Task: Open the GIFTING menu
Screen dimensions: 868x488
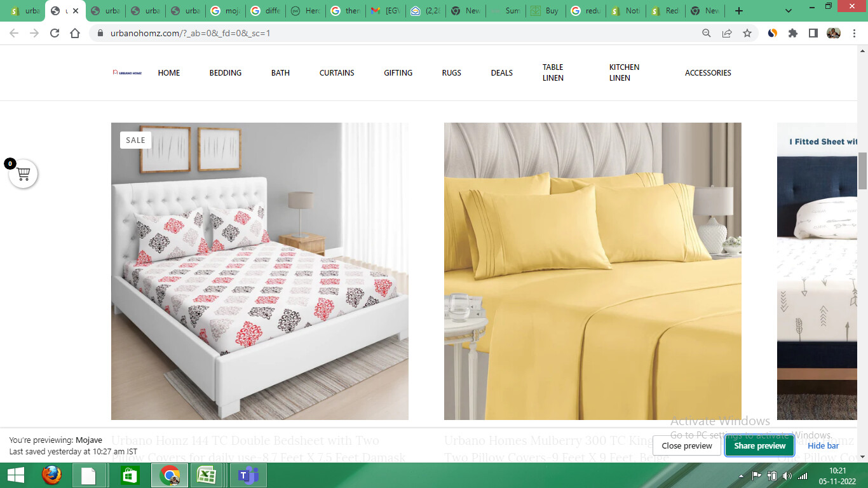Action: coord(398,73)
